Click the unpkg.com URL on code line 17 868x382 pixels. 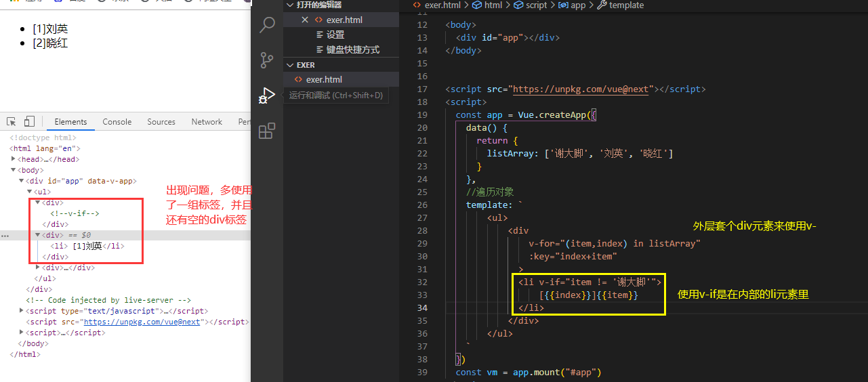coord(581,89)
